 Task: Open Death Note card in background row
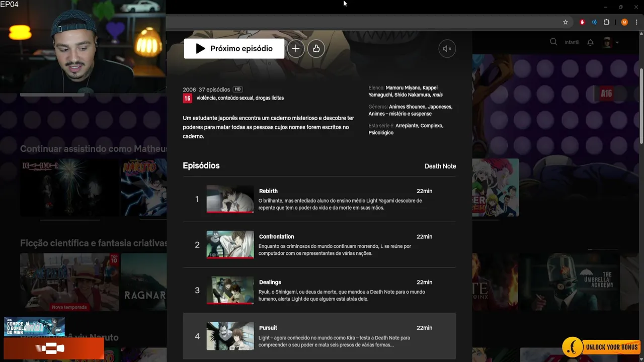69,188
